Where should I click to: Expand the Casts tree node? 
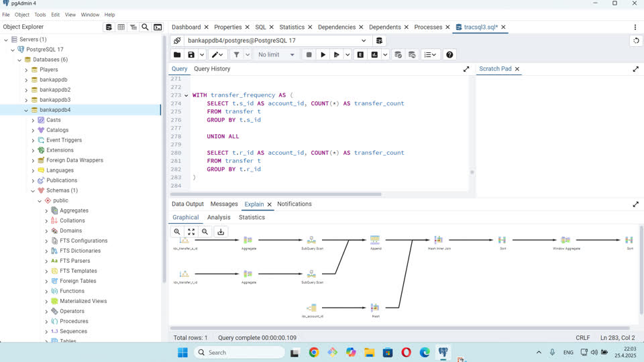33,120
